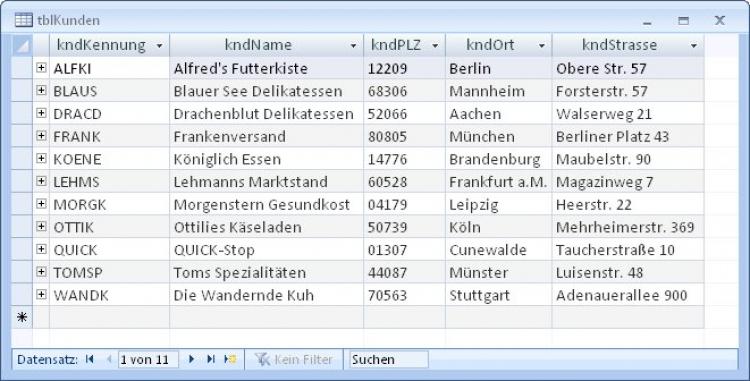The image size is (750, 381).
Task: Click cell 'Frankenversand'
Action: [x=266, y=136]
